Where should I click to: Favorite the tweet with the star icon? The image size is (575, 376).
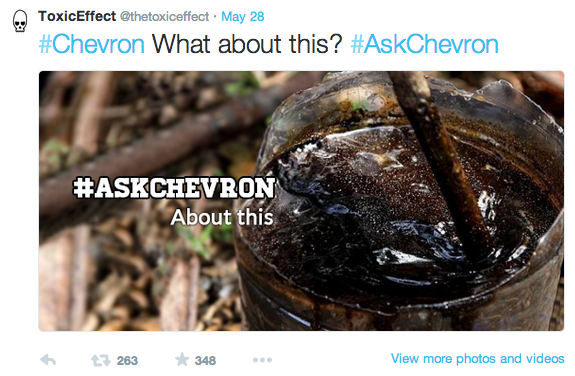[x=182, y=359]
